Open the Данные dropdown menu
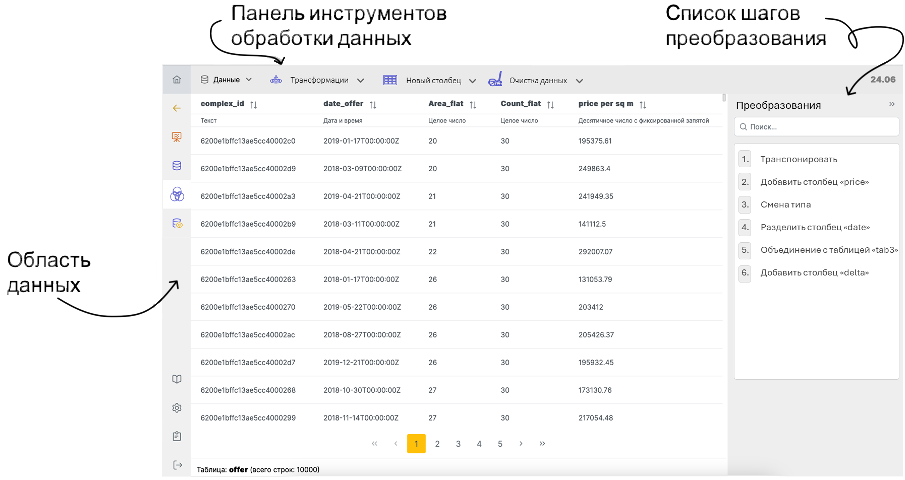 tap(226, 80)
